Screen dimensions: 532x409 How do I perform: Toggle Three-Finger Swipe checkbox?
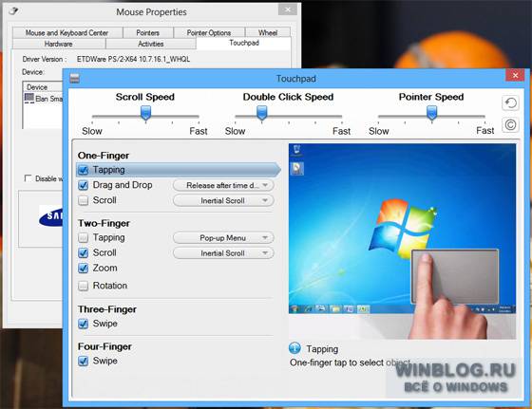[84, 324]
